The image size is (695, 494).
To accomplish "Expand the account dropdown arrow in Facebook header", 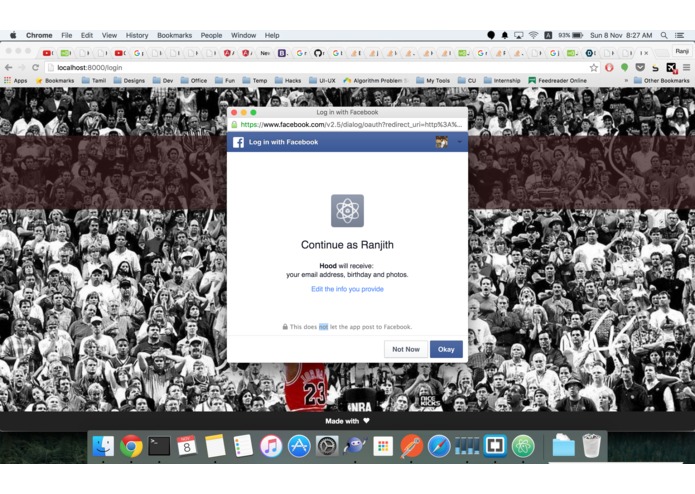I will coord(459,142).
